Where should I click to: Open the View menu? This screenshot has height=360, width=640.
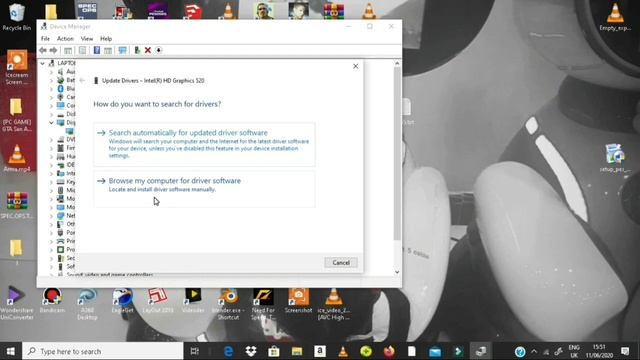87,39
